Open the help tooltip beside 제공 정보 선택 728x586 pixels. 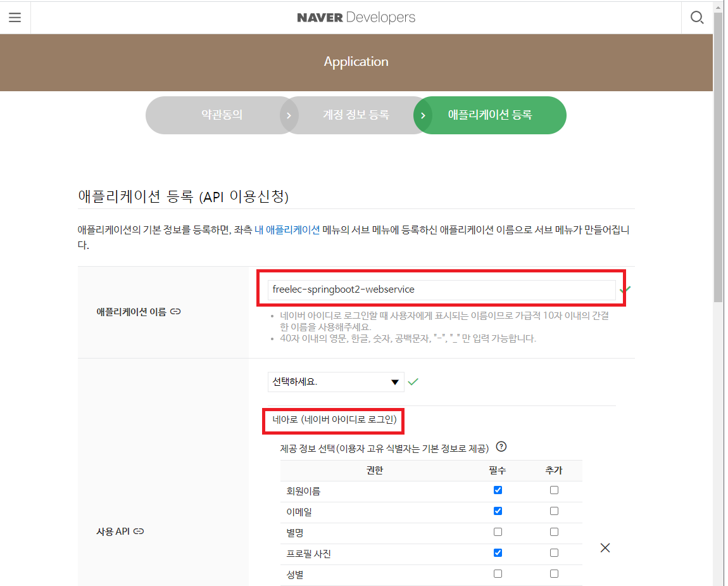coord(502,447)
